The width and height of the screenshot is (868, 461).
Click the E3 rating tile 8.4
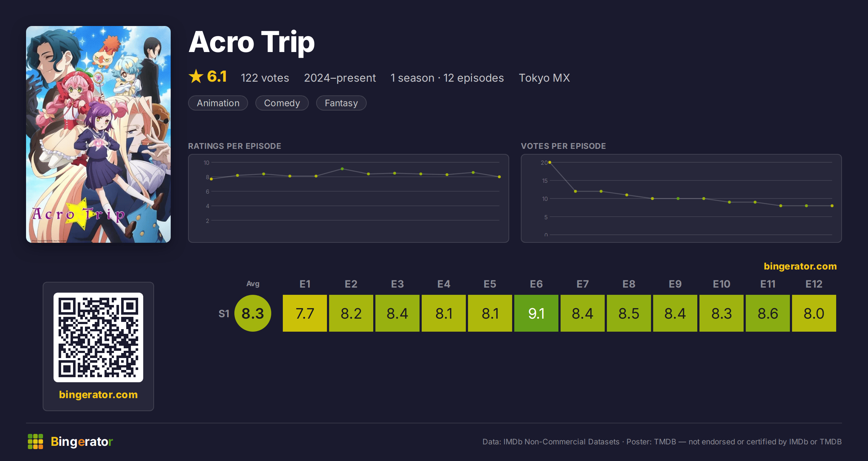(397, 313)
